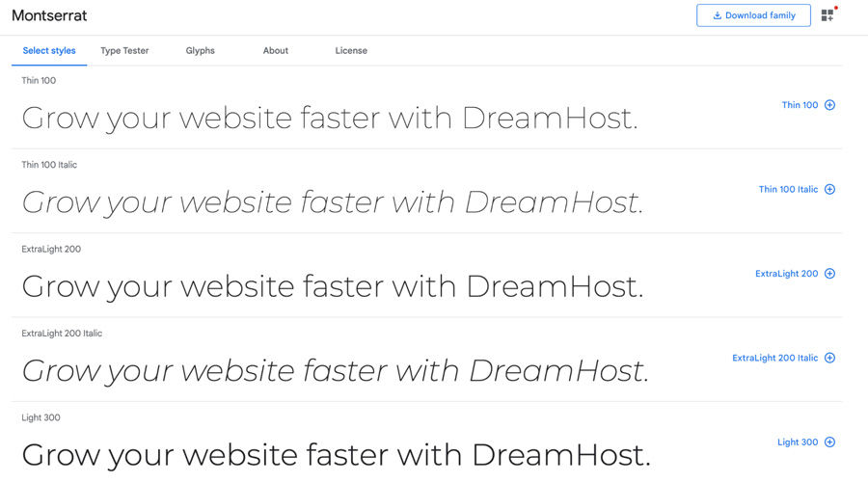
Task: Click the Montserrat font title
Action: [49, 15]
